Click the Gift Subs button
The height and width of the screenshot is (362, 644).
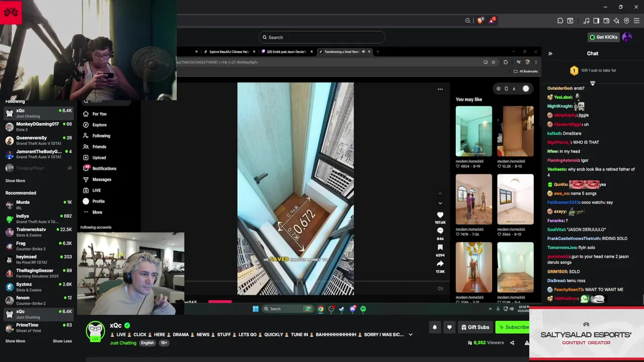coord(475,327)
